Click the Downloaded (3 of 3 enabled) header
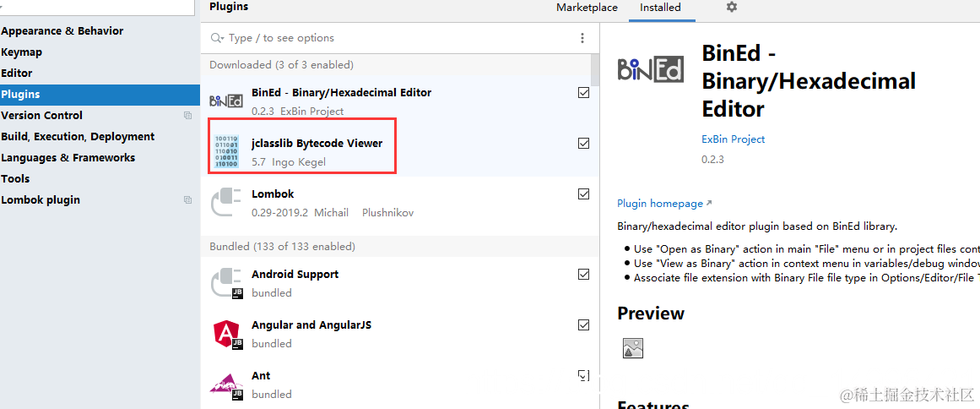This screenshot has height=409, width=980. 281,65
